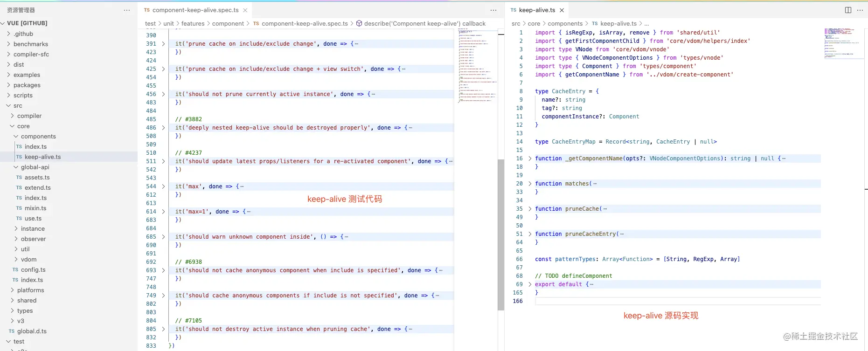Unfold the 'max=1' test at line 614
The width and height of the screenshot is (868, 351).
point(163,212)
